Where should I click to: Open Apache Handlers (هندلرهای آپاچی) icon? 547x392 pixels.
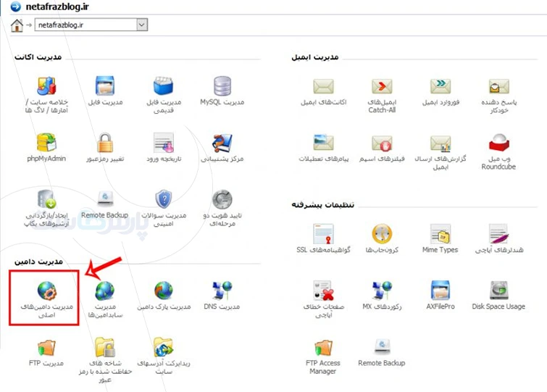[x=499, y=233]
